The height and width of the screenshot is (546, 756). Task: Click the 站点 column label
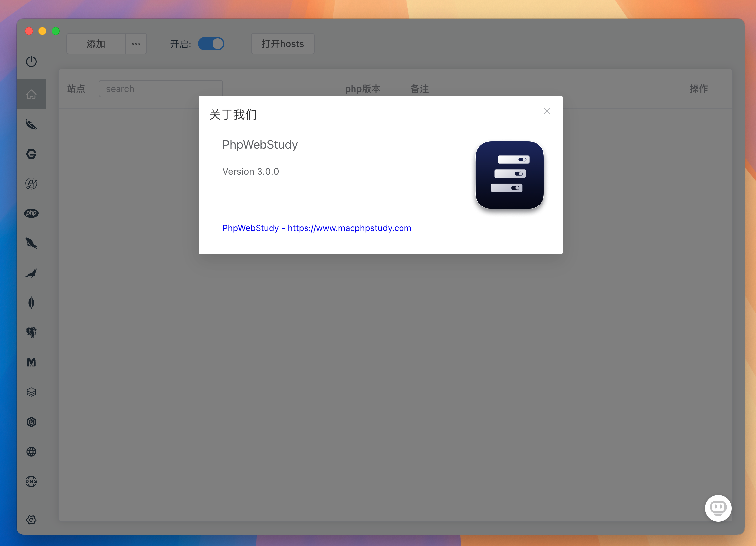[76, 89]
